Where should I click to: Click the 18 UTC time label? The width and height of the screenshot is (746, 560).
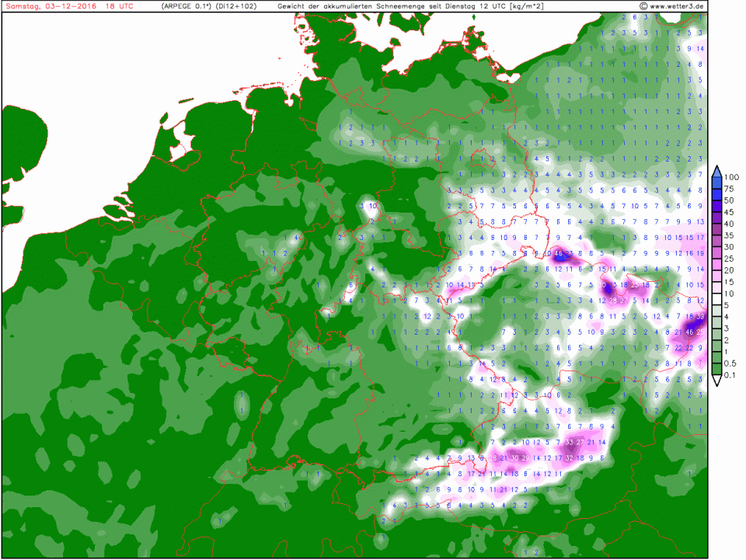pyautogui.click(x=119, y=6)
